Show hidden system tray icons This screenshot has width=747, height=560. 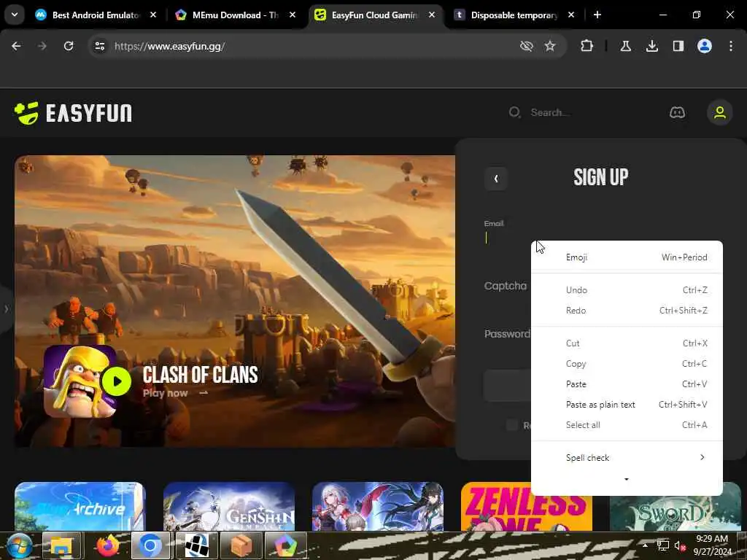[645, 545]
